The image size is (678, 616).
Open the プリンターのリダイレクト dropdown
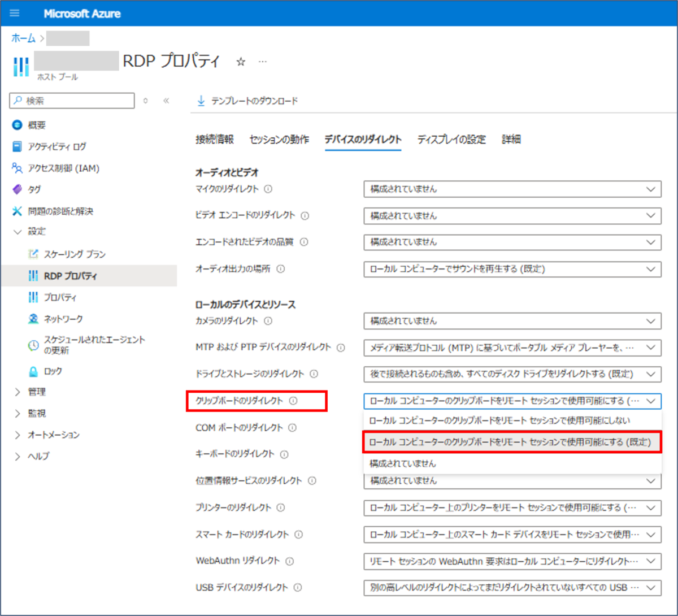pos(512,507)
